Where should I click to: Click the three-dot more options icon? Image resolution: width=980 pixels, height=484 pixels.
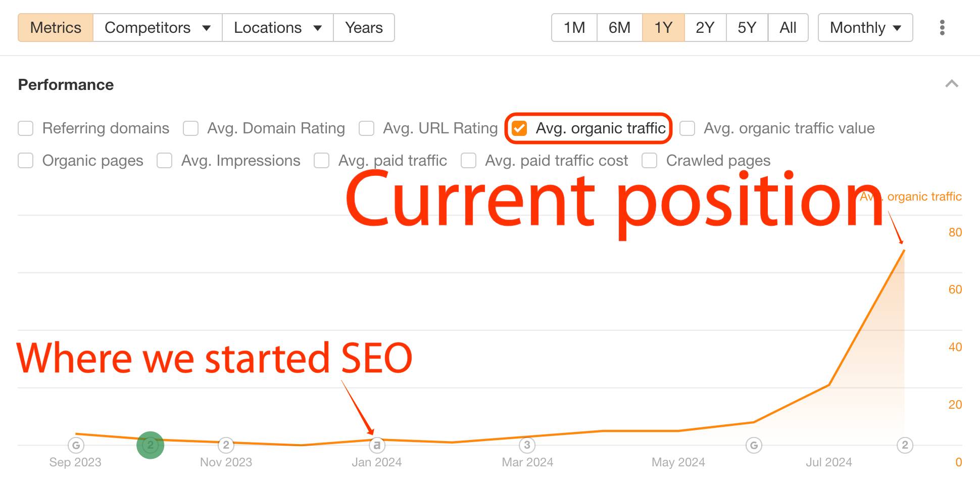[942, 28]
